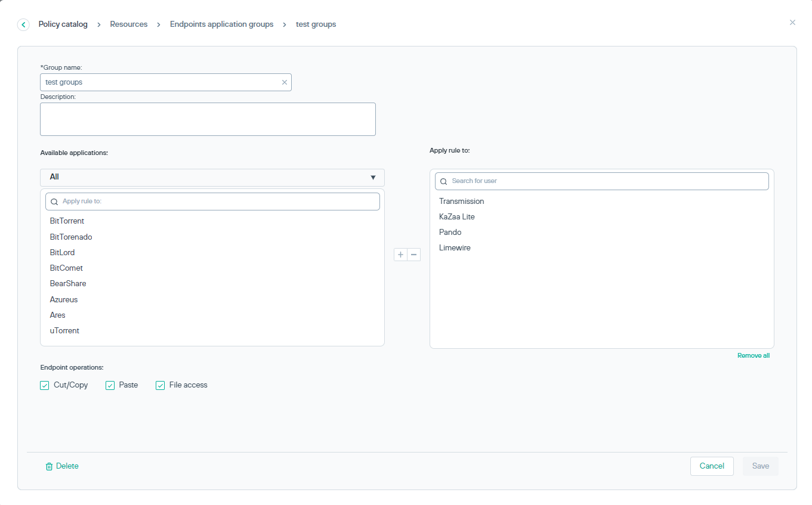Select Transmission in the Apply rule list
Image resolution: width=812 pixels, height=505 pixels.
[461, 201]
